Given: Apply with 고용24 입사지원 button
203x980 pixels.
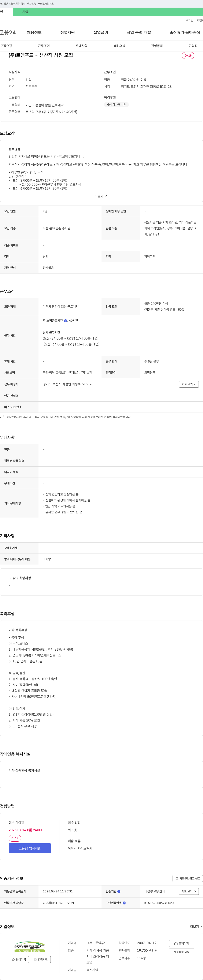Looking at the screenshot, I should (x=30, y=848).
